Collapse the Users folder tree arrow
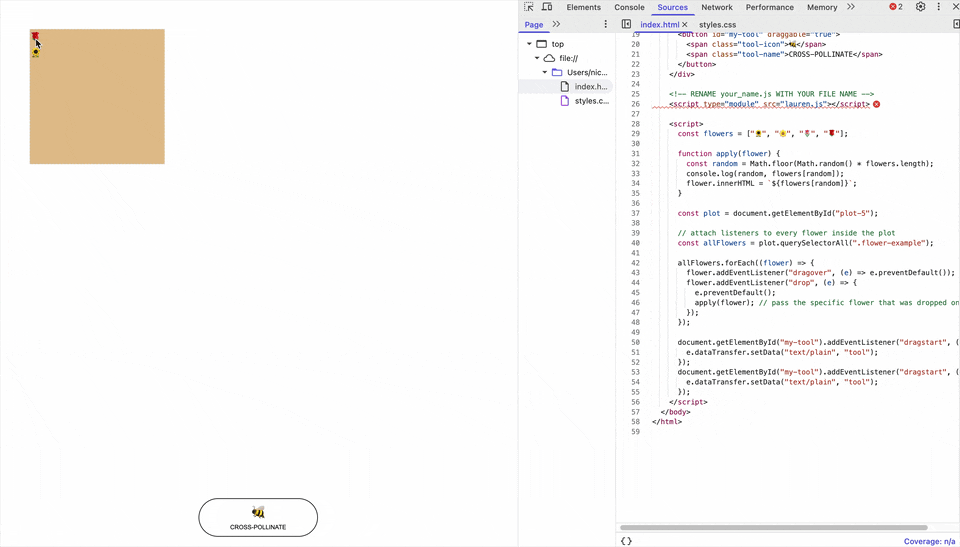Screen dimensions: 960x547 pyautogui.click(x=545, y=72)
